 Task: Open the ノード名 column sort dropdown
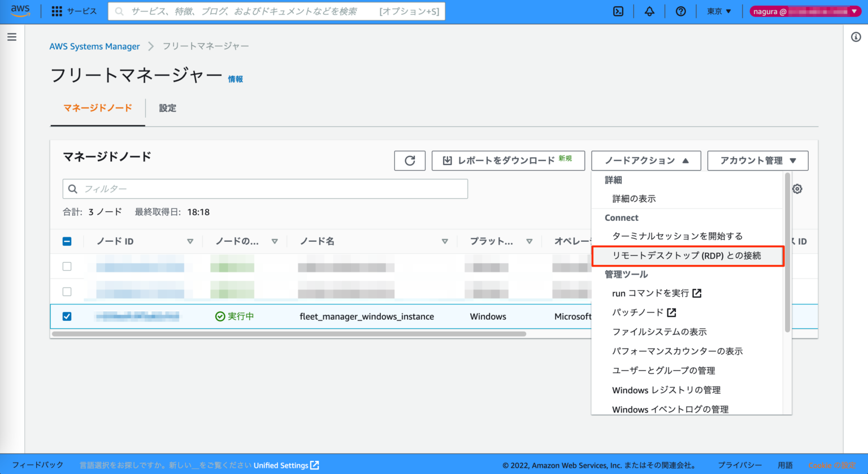tap(445, 241)
